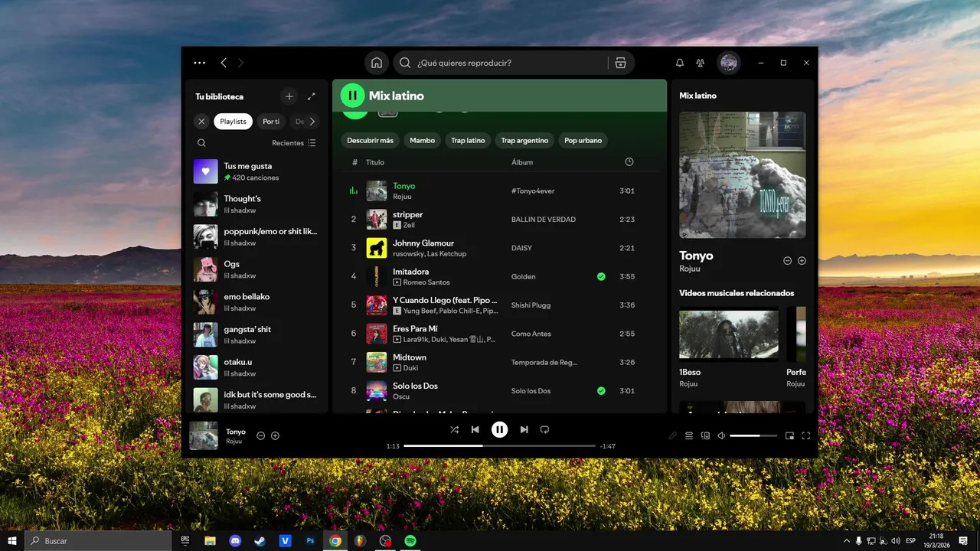
Task: Select the Trap latino chip
Action: pyautogui.click(x=468, y=140)
